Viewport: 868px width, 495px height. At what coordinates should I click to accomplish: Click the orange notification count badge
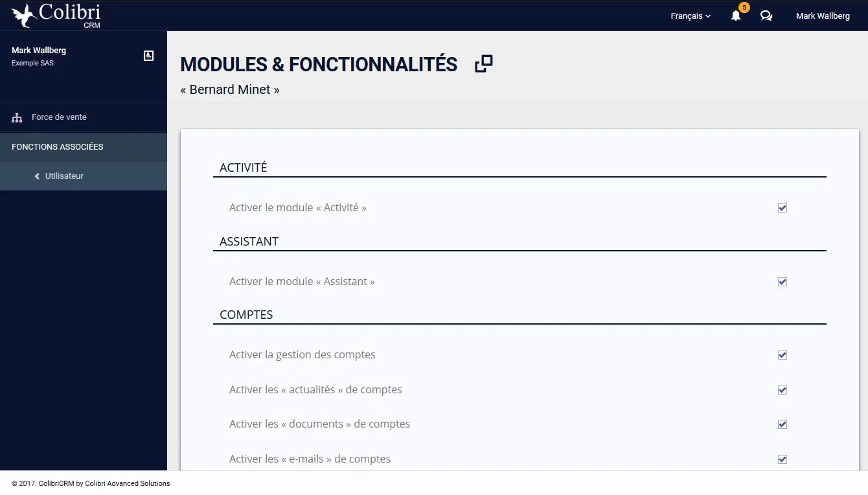tap(744, 8)
